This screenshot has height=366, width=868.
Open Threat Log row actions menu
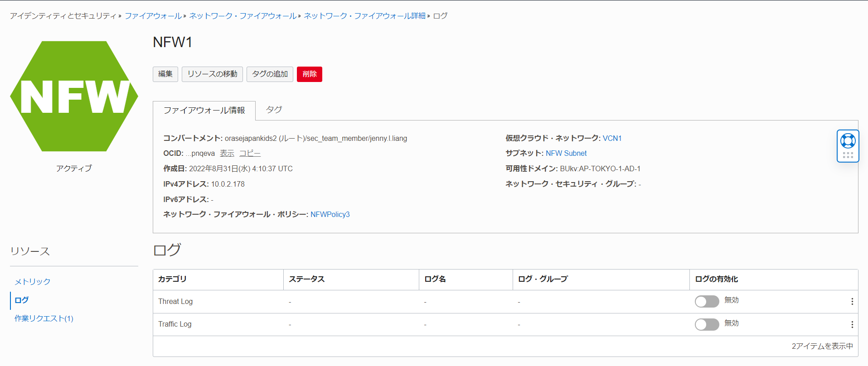coord(852,302)
